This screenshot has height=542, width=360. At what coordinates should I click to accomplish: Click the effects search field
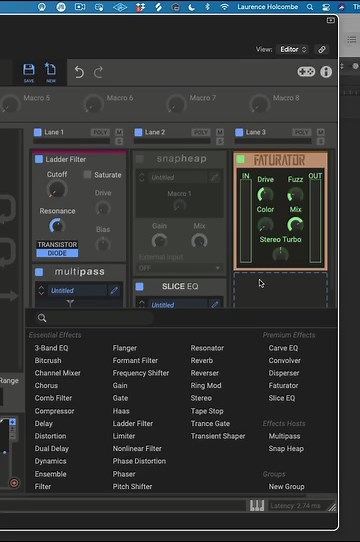click(x=94, y=318)
